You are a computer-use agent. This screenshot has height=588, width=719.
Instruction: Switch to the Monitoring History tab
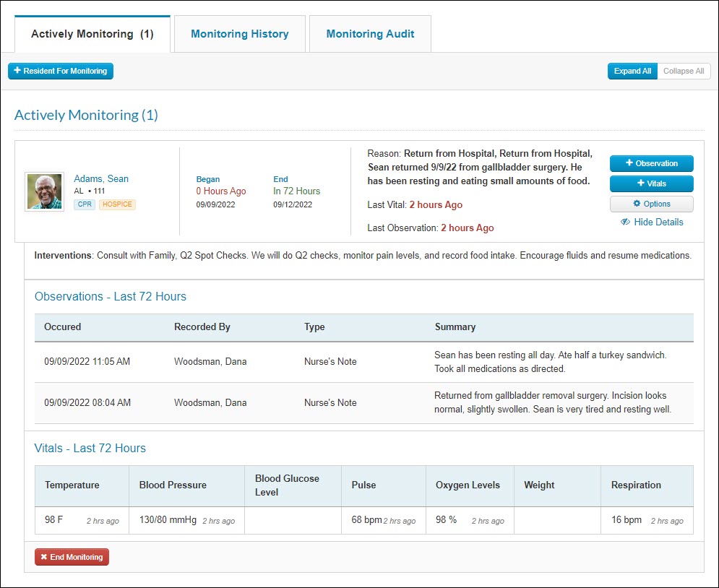coord(240,34)
